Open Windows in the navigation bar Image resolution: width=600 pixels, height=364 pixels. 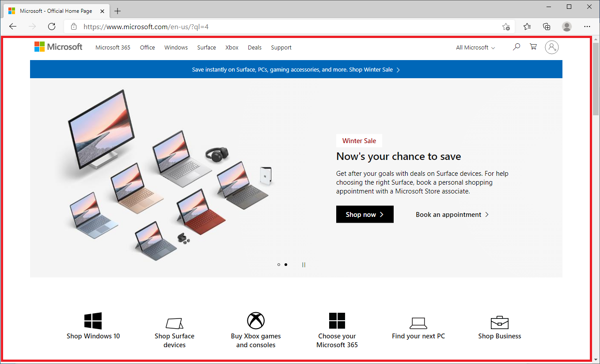click(x=176, y=47)
